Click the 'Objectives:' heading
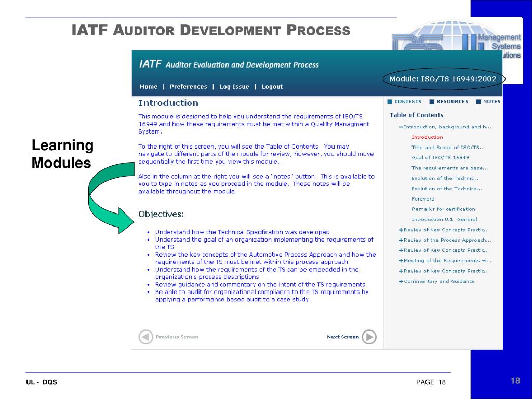532x399 pixels. [161, 214]
